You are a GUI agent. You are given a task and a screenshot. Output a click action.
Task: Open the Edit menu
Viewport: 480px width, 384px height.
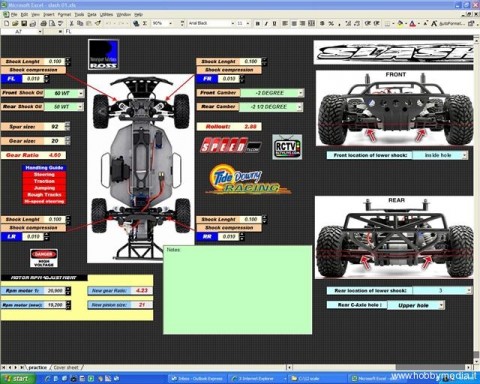[24, 15]
